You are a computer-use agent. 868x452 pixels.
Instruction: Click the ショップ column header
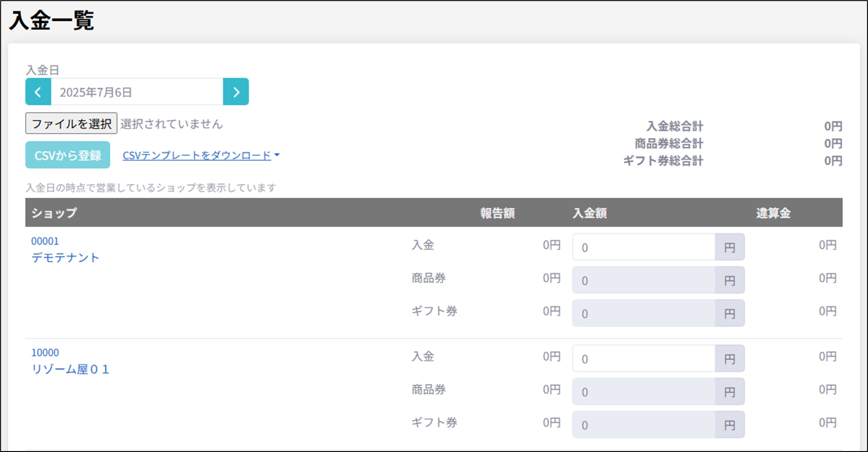point(54,213)
